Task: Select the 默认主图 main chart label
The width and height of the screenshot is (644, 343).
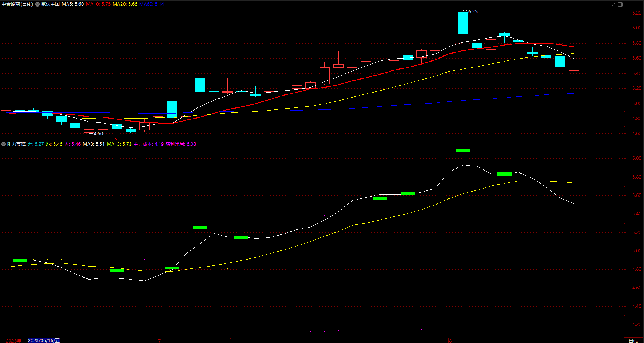Action: pyautogui.click(x=51, y=4)
